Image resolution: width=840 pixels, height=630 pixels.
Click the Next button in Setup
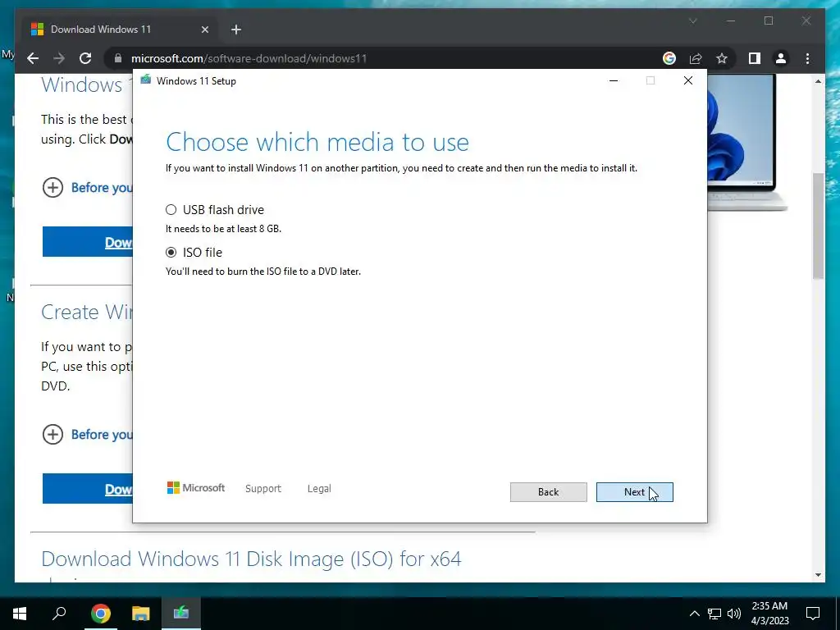click(634, 492)
